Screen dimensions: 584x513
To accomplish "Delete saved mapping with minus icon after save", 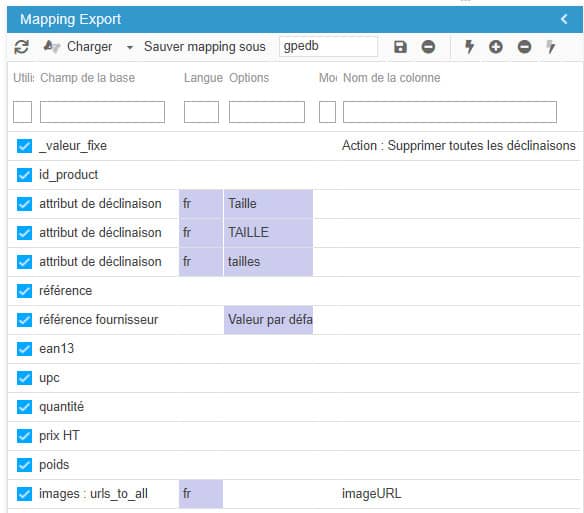I will 428,47.
